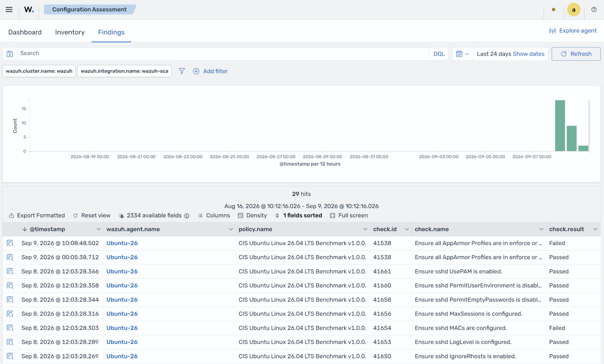Switch to the Dashboard tab
This screenshot has width=604, height=364.
click(25, 32)
